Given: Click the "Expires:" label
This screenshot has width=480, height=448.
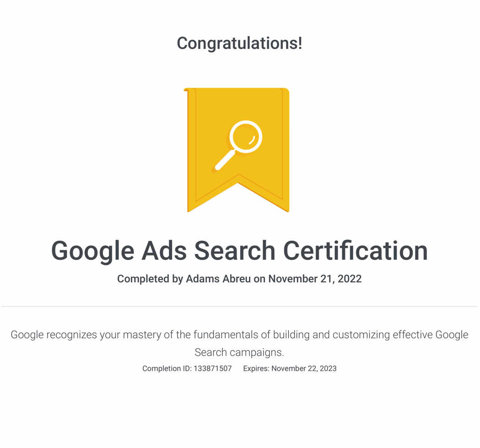Looking at the screenshot, I should click(256, 368).
